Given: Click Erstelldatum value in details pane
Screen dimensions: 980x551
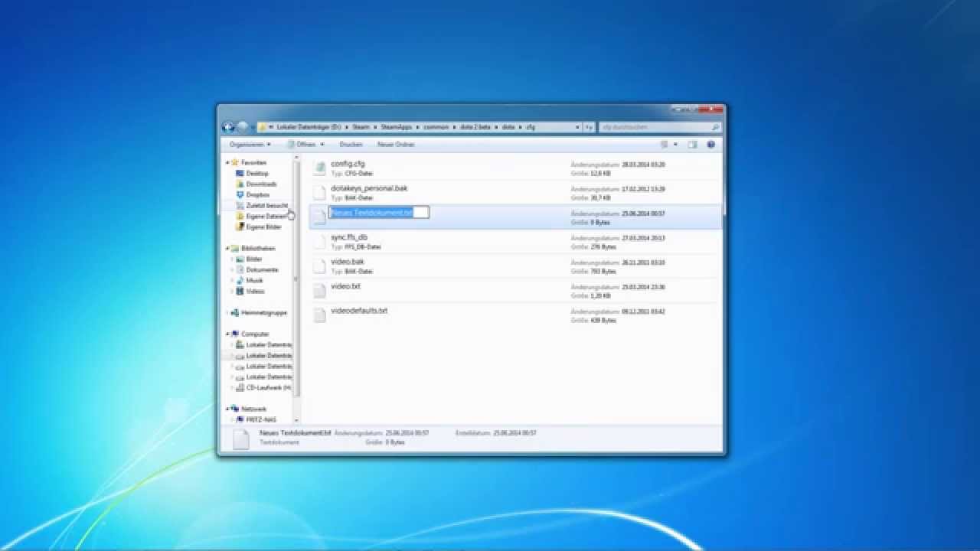Looking at the screenshot, I should (514, 433).
